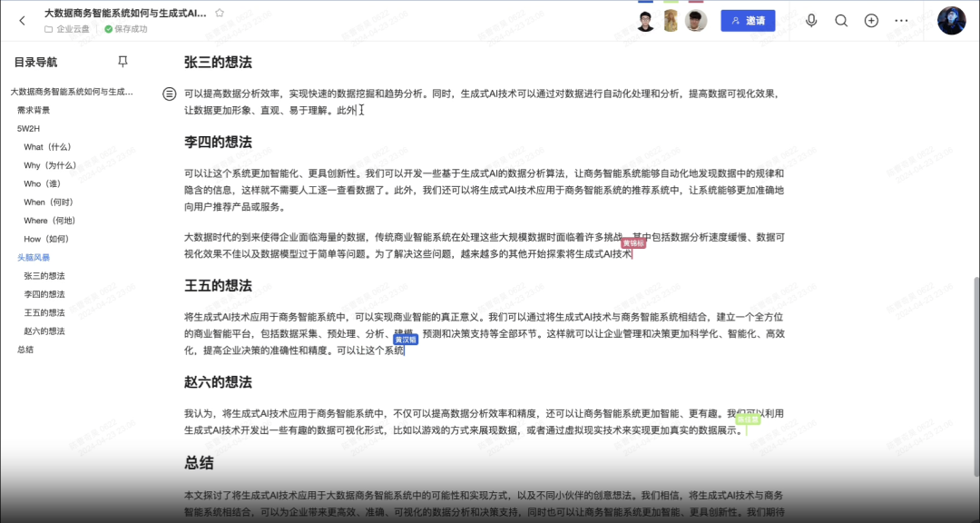
Task: Jump to 需求背景 in outline
Action: pyautogui.click(x=34, y=110)
